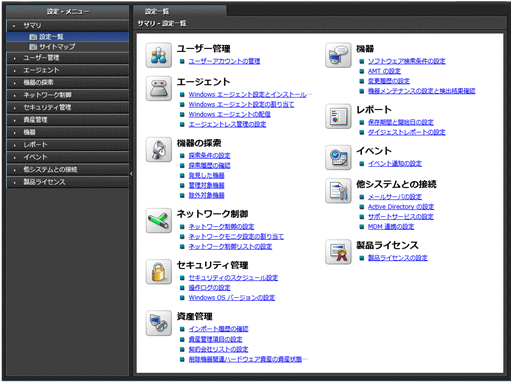Open Active Directory の設定 link
The image size is (514, 384).
[401, 207]
